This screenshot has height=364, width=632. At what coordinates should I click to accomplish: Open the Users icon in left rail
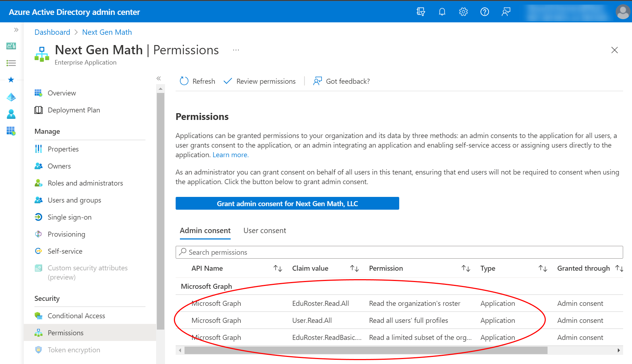tap(11, 114)
